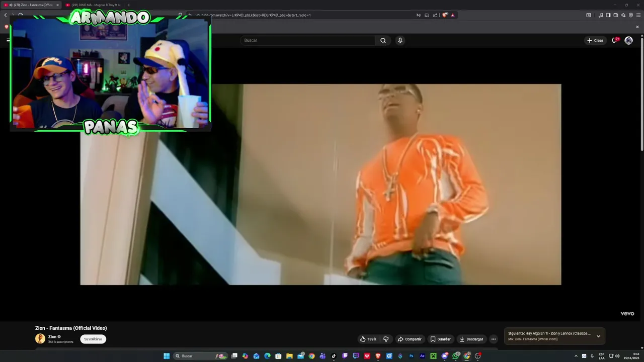Open Discord from the taskbar
Viewport: 644px width, 362px height.
coord(445,356)
